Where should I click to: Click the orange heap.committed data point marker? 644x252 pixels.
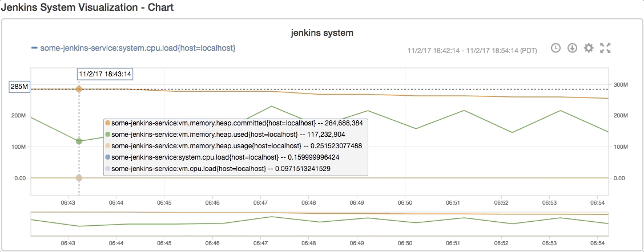[x=79, y=89]
